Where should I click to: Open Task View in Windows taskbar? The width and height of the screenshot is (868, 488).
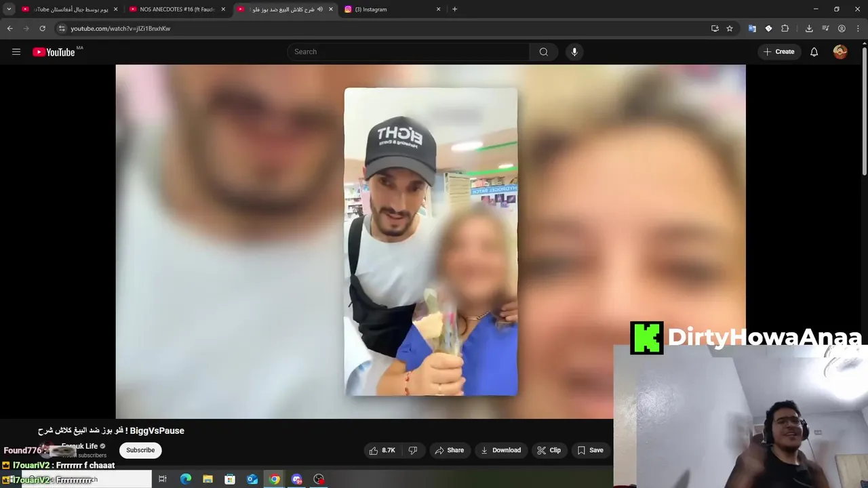coord(163,479)
